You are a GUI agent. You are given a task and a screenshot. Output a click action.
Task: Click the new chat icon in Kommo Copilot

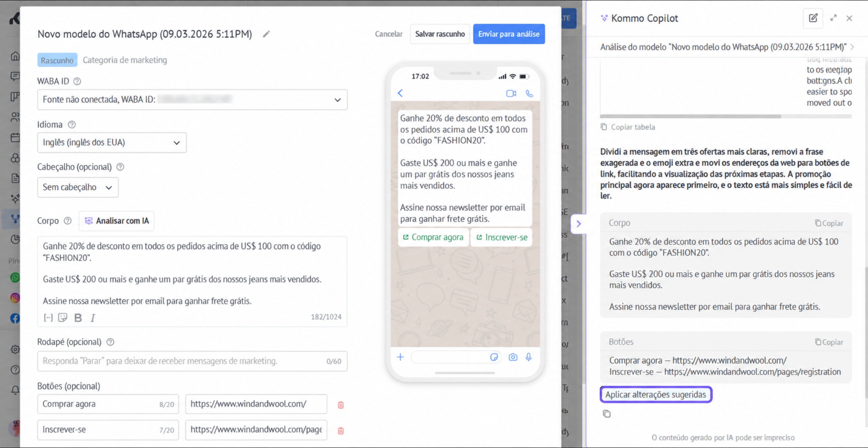813,18
